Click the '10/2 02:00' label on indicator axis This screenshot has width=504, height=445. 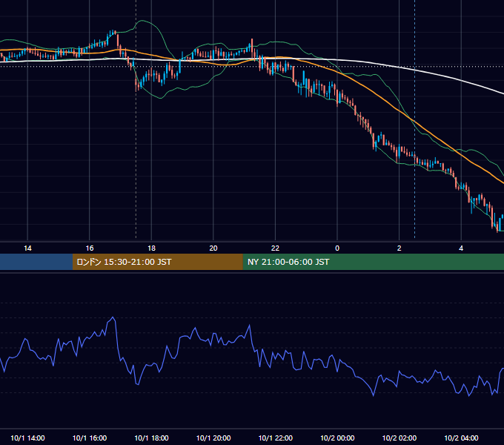pyautogui.click(x=399, y=438)
